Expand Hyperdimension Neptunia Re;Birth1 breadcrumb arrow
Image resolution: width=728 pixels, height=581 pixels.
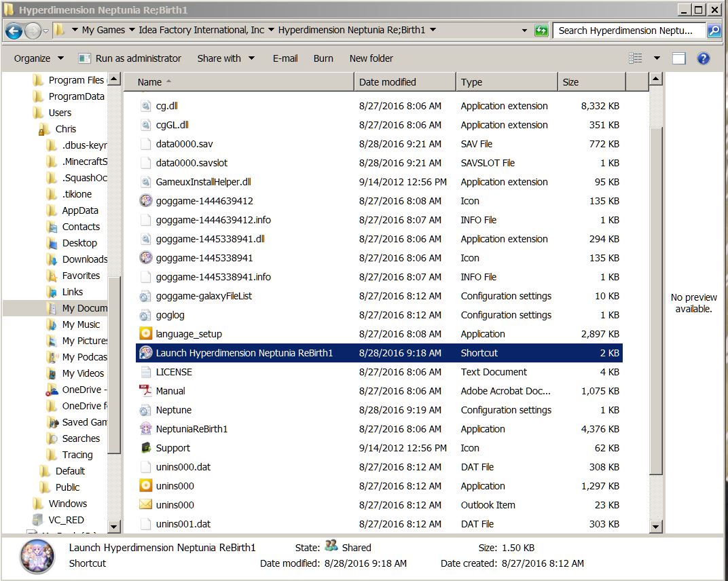pyautogui.click(x=433, y=30)
